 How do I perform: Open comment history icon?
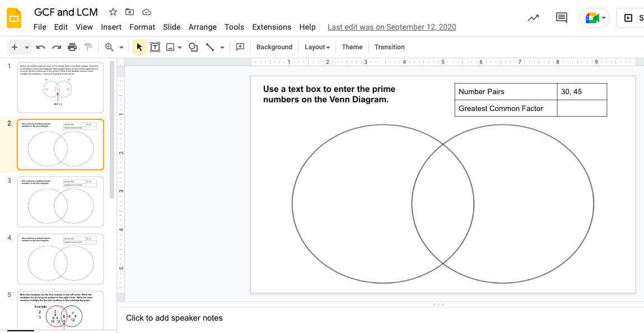[x=561, y=18]
